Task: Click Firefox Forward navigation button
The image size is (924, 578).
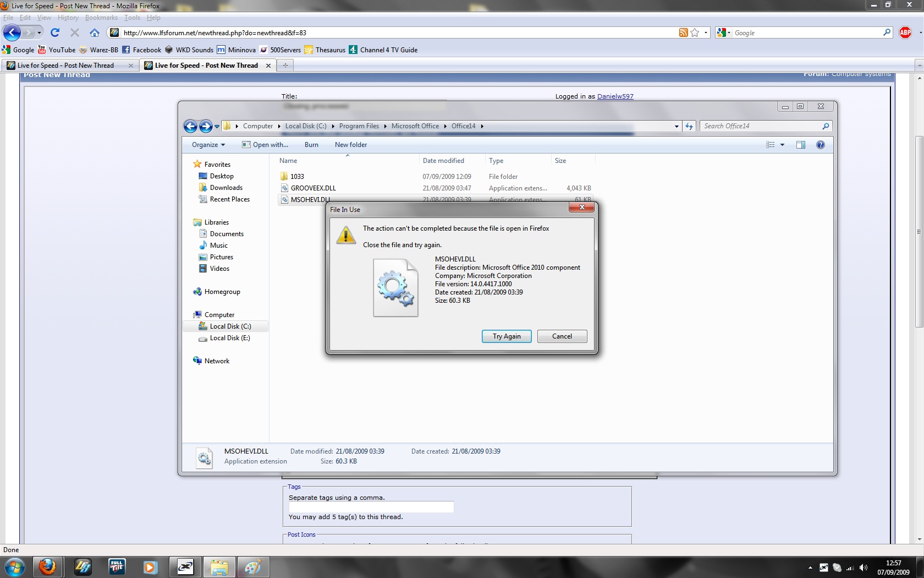Action: [x=29, y=32]
